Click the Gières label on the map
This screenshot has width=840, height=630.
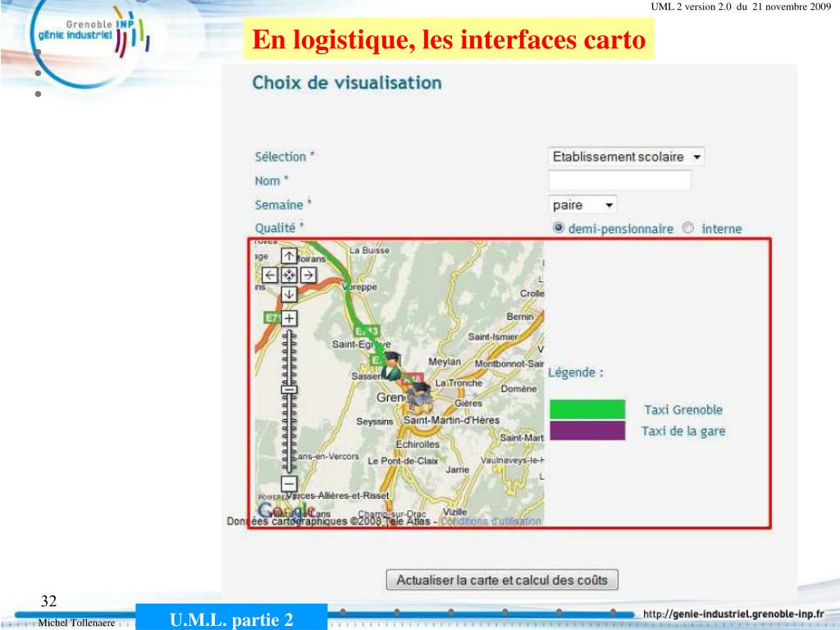point(468,404)
